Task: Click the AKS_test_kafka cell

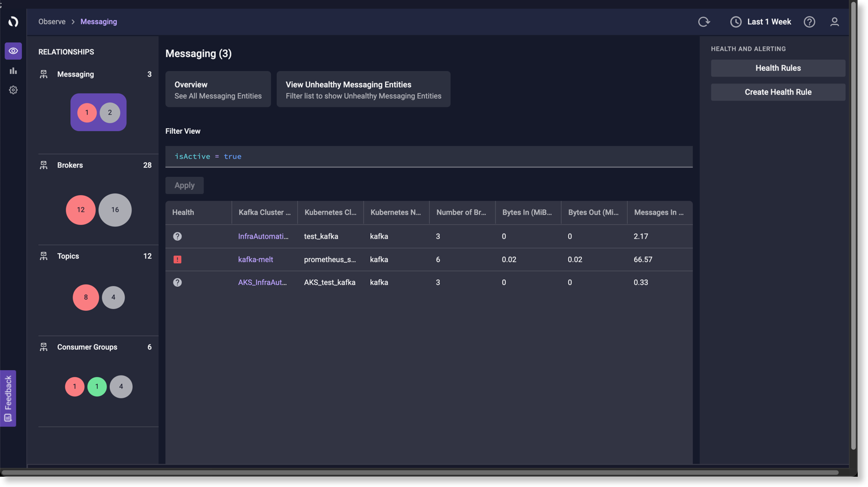Action: 330,282
